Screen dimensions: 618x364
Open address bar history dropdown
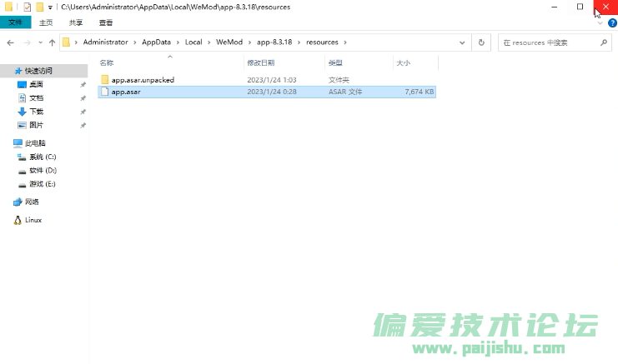point(462,42)
